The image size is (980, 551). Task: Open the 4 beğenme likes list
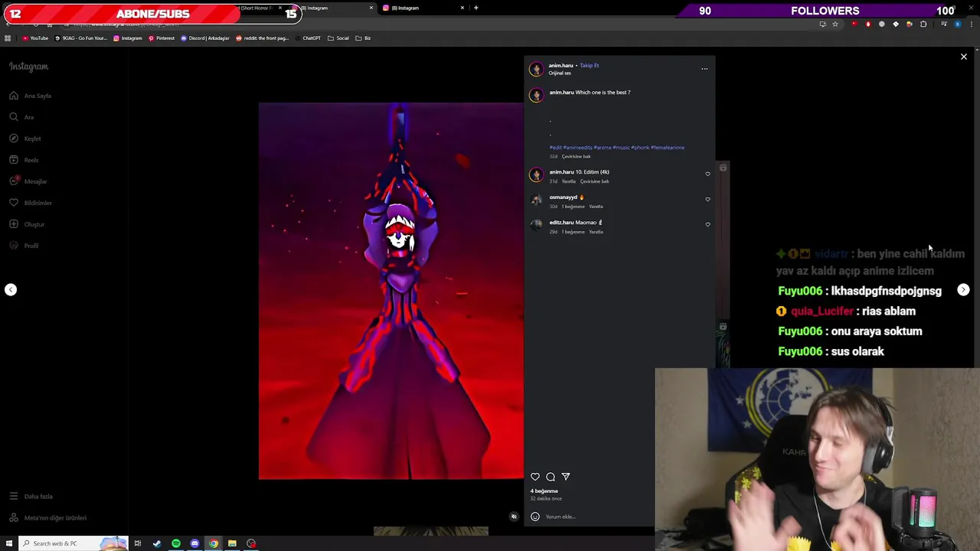(544, 491)
